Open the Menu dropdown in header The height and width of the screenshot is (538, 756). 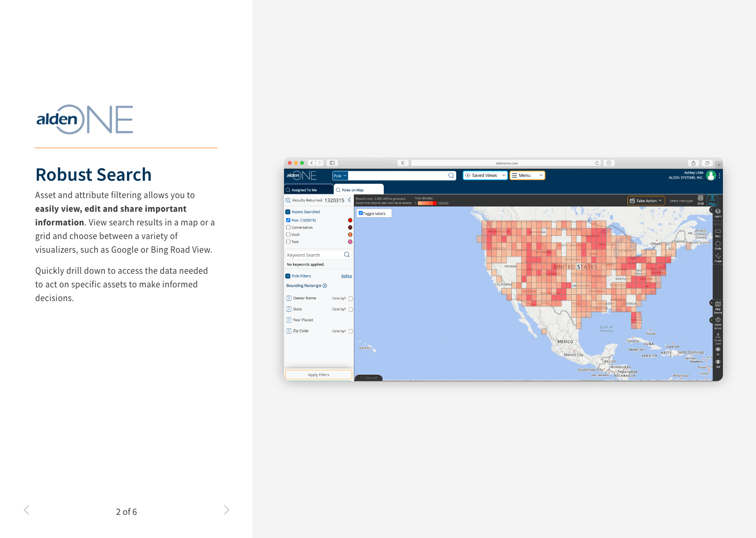(x=527, y=175)
